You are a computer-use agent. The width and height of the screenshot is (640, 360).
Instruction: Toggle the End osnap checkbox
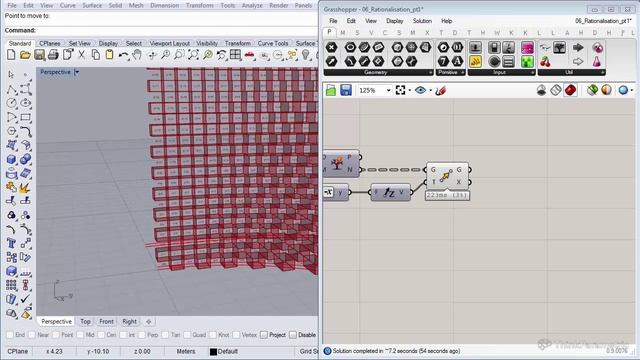pos(11,335)
